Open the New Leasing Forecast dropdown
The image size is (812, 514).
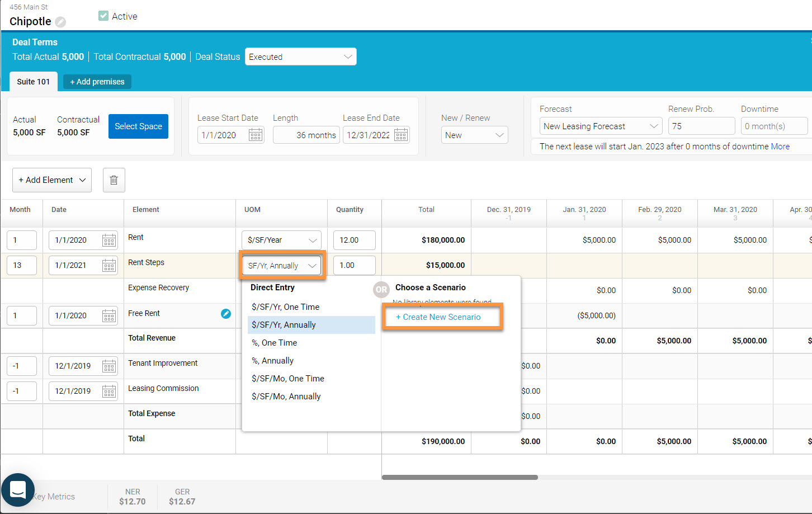[x=600, y=125]
